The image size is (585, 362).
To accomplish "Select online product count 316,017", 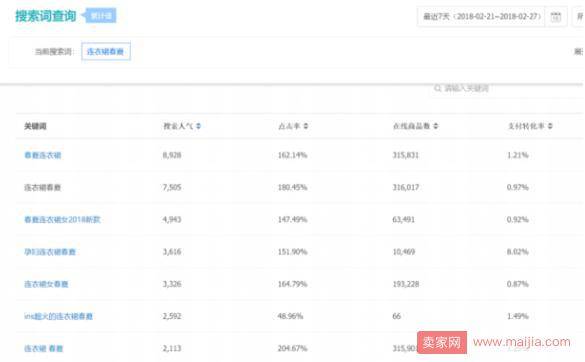I will (406, 187).
